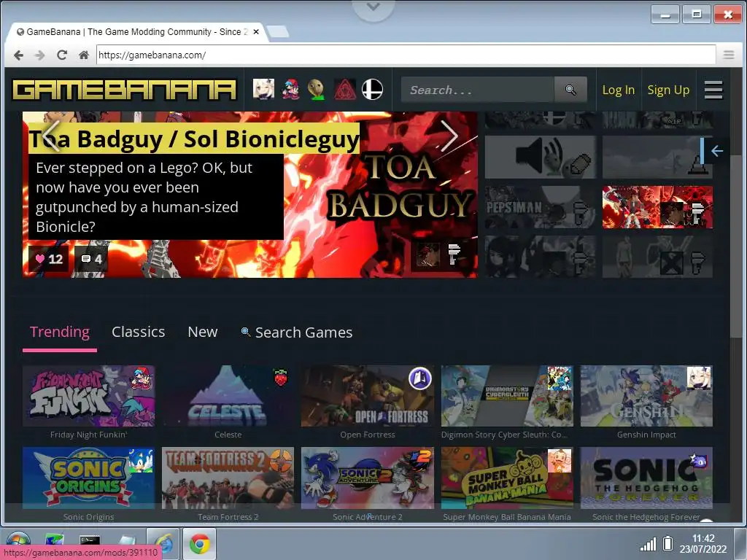Open the Friday Night Funkin' header icon

pyautogui.click(x=290, y=89)
